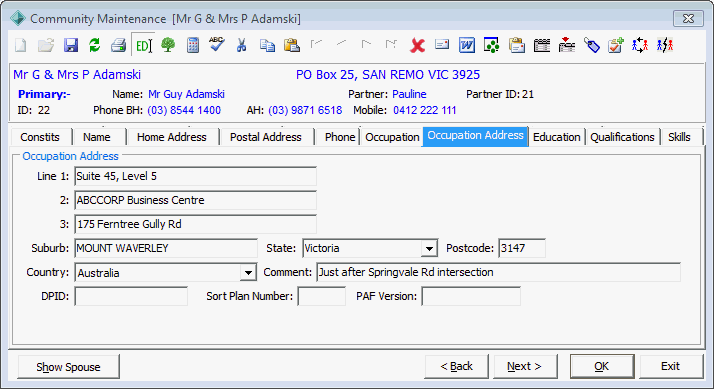Image resolution: width=714 pixels, height=389 pixels.
Task: Save the record with floppy icon
Action: [71, 45]
